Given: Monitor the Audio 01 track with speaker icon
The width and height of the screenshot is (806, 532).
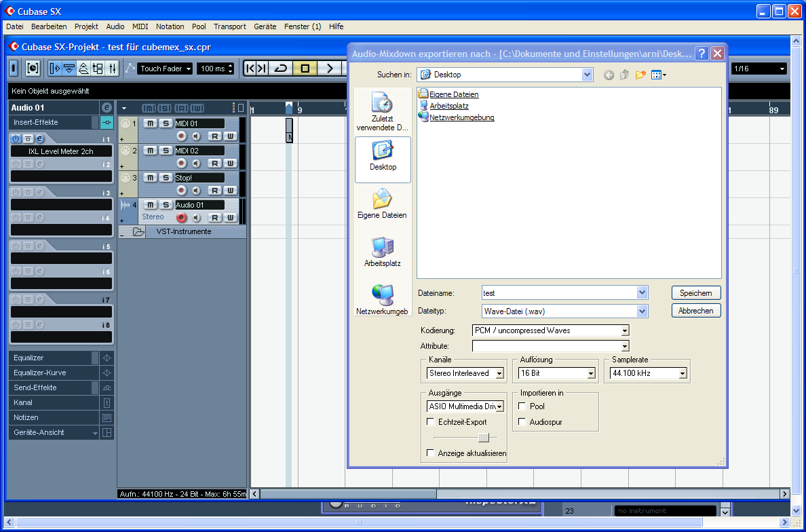Looking at the screenshot, I should [x=196, y=217].
